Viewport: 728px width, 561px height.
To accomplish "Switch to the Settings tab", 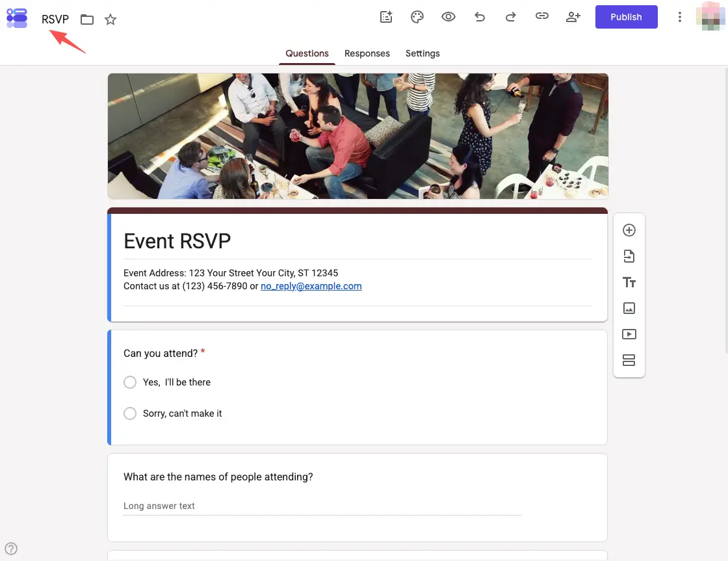I will click(422, 53).
